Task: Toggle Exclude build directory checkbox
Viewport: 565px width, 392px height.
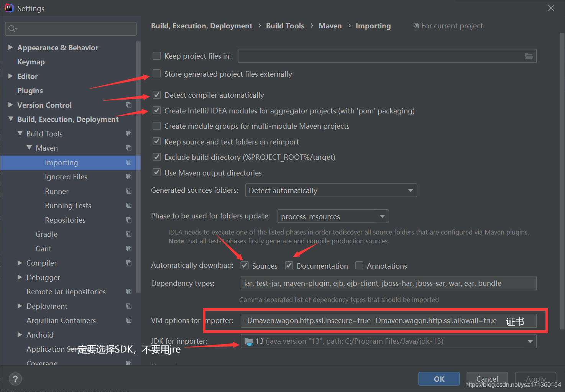Action: [x=157, y=157]
